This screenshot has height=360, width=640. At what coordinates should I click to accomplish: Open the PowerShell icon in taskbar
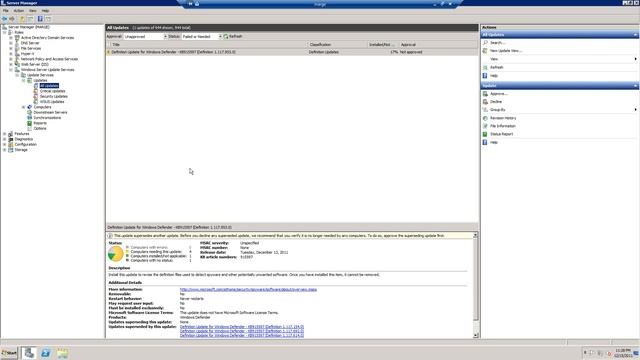point(45,353)
